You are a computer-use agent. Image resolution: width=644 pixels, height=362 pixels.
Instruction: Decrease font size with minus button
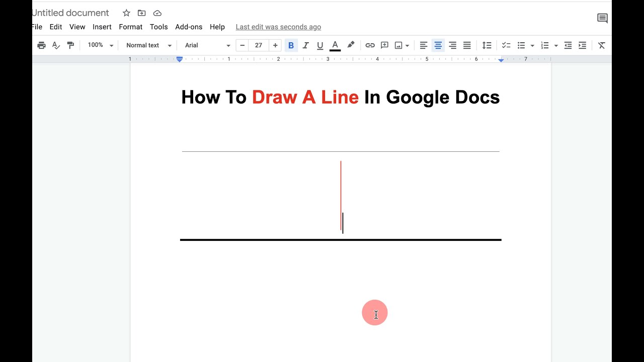242,45
